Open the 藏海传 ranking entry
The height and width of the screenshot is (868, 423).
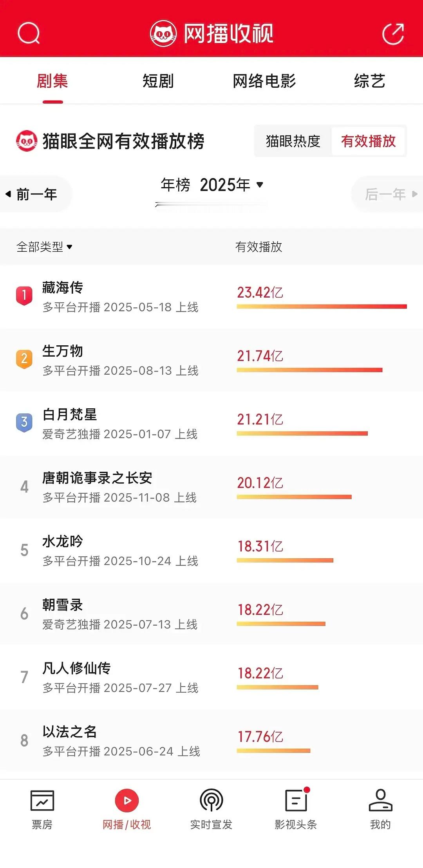211,297
